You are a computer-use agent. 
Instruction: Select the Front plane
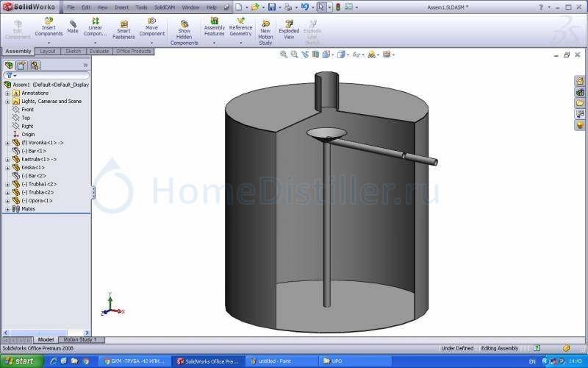pos(27,110)
